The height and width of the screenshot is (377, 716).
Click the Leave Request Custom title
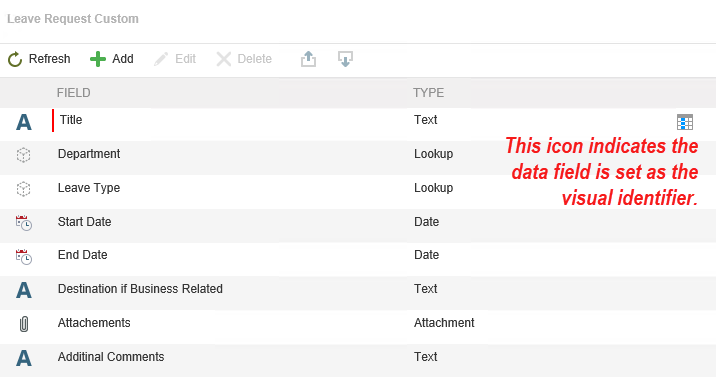click(73, 19)
